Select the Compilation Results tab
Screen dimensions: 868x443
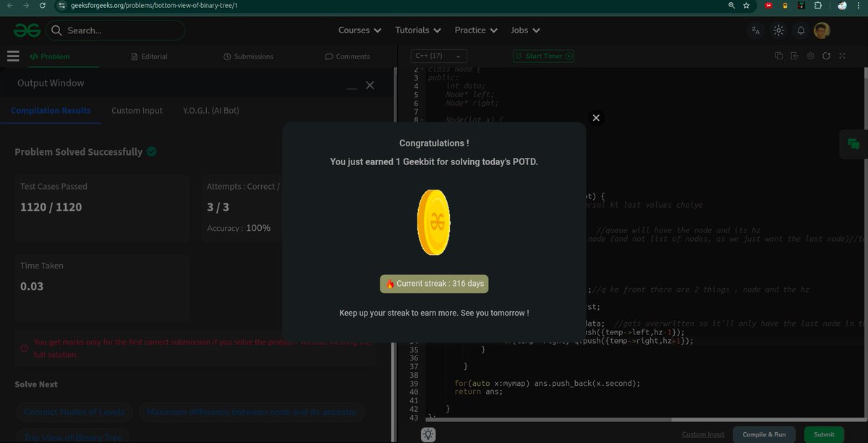(x=51, y=111)
